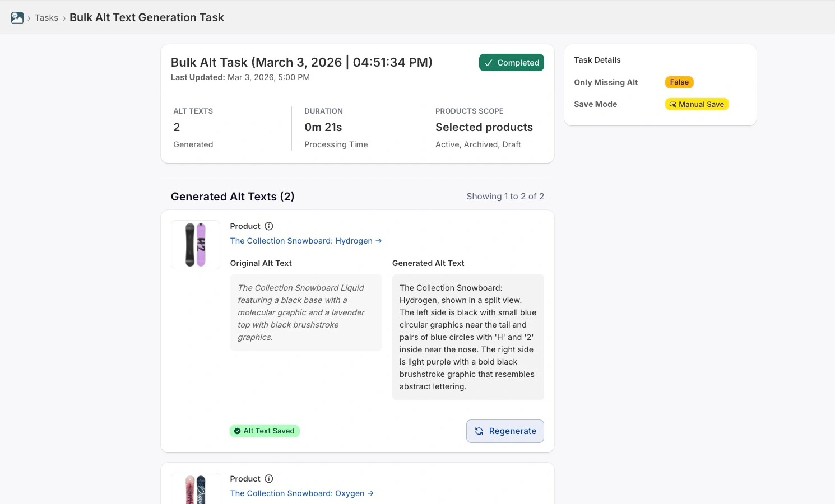The width and height of the screenshot is (835, 504).
Task: Click the cursor icon inside the Manual Save badge
Action: tap(672, 104)
